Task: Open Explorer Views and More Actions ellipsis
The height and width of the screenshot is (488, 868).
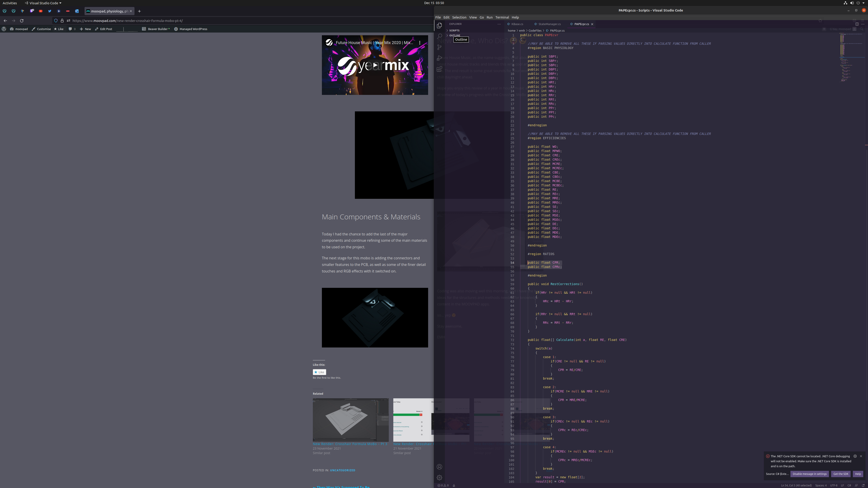Action: point(499,24)
